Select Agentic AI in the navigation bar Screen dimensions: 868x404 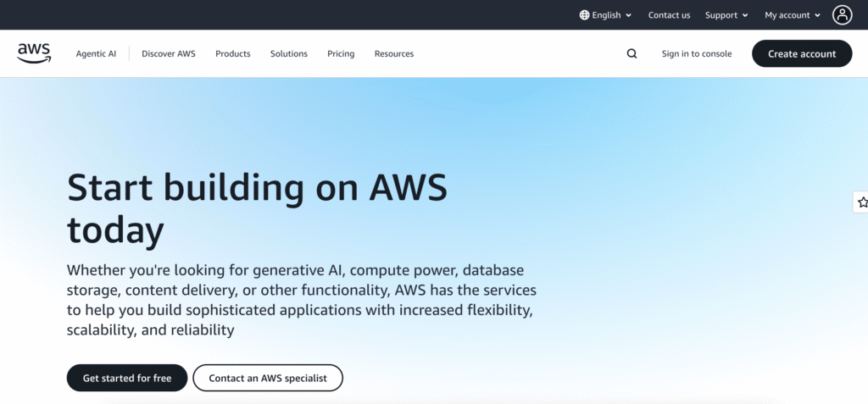coord(96,53)
